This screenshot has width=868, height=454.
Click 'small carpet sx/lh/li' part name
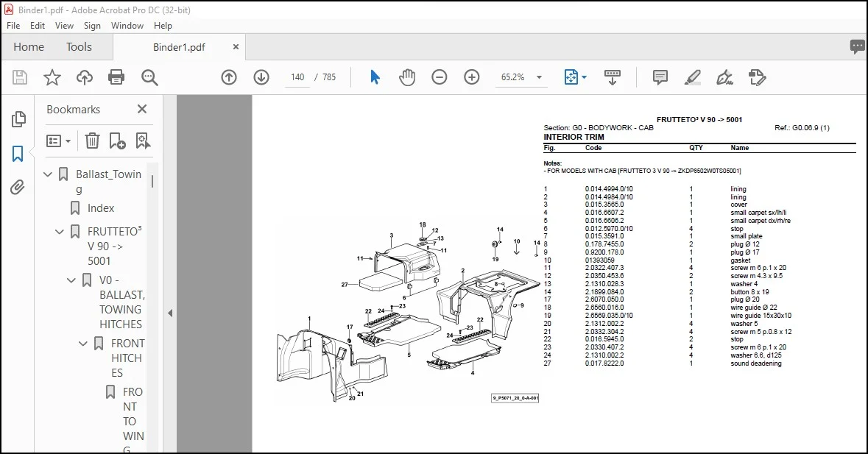coord(758,213)
